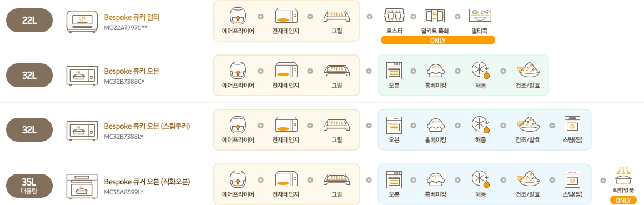Click the 토스터 toaster icon
Viewport: 644px width, 205px height.
394,16
